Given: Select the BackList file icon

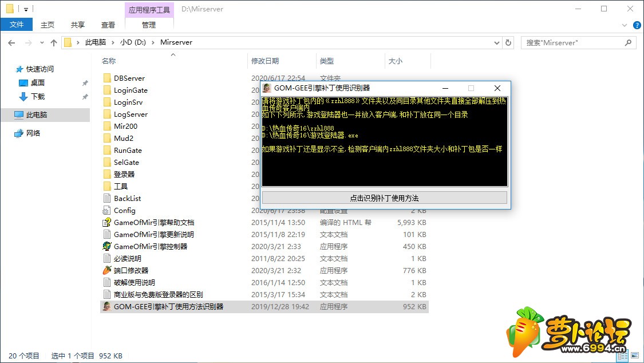Looking at the screenshot, I should (107, 198).
